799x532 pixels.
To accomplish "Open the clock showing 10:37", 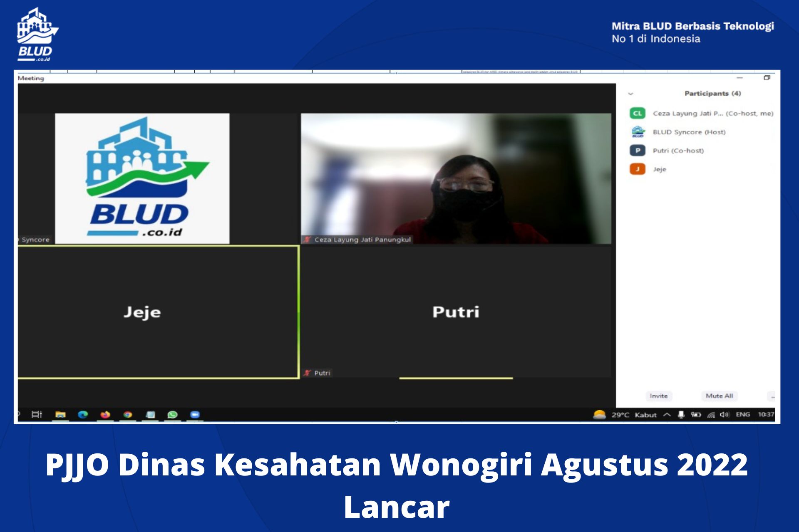I will point(766,414).
